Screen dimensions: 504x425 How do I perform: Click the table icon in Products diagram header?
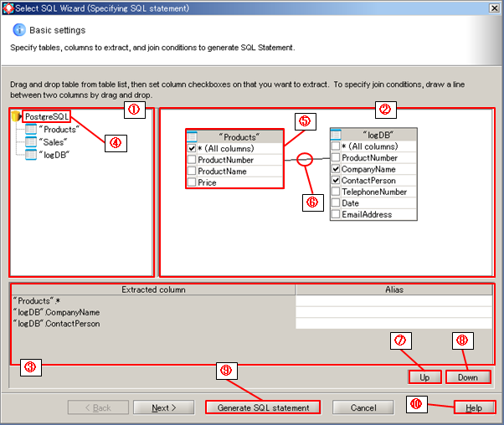193,136
